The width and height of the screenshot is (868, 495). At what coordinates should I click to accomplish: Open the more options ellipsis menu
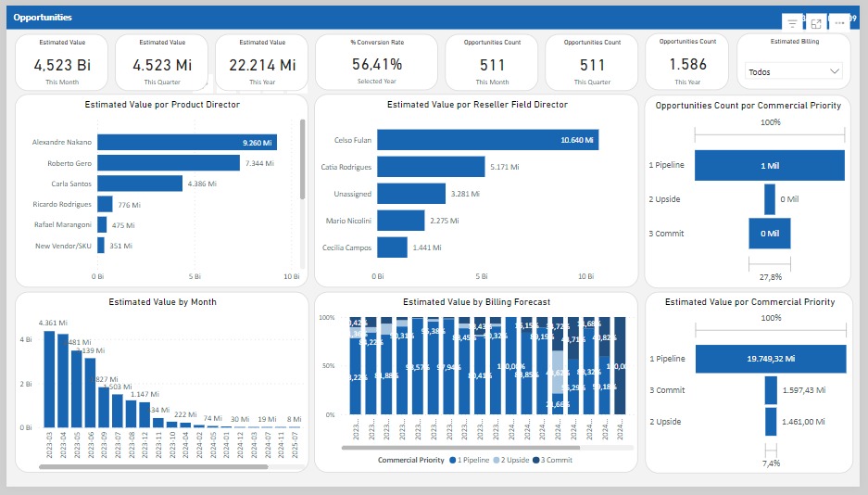840,23
